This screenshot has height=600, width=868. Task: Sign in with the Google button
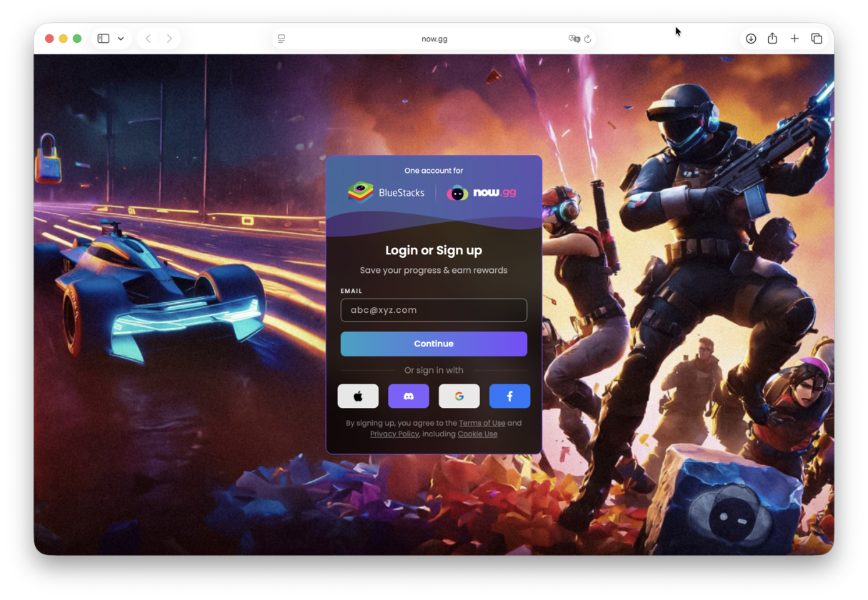coord(459,396)
